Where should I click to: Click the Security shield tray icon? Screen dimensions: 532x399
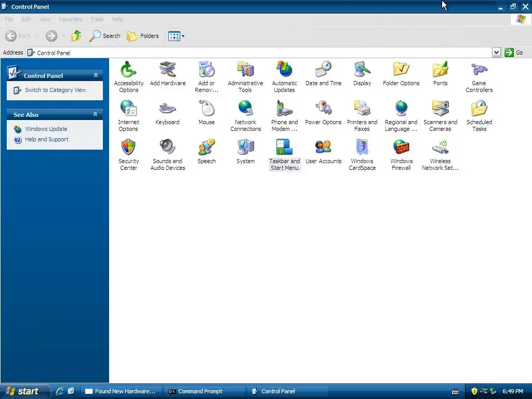click(x=474, y=391)
